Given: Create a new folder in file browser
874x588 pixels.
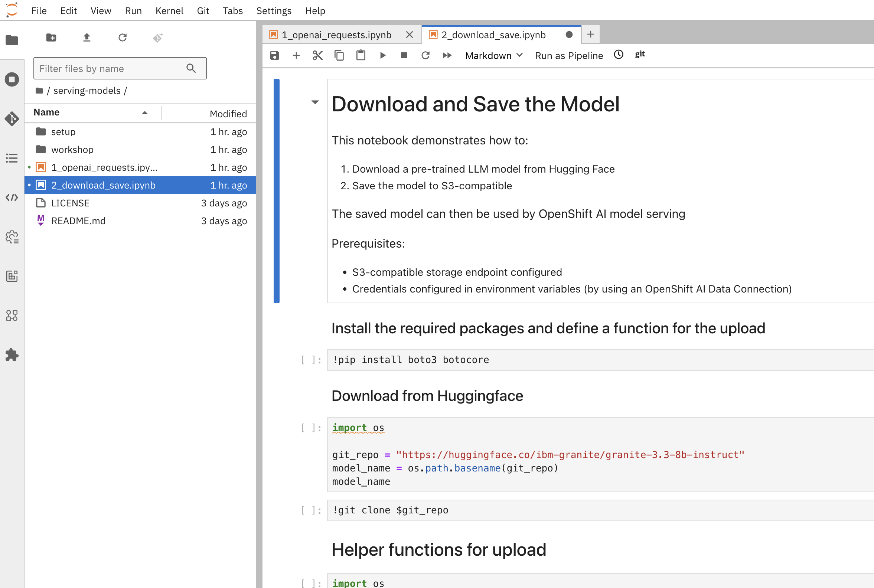Looking at the screenshot, I should click(51, 37).
